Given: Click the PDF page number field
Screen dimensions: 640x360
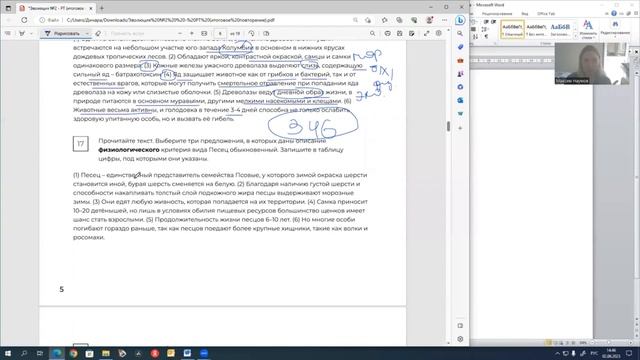Looking at the screenshot, I should coord(220,33).
